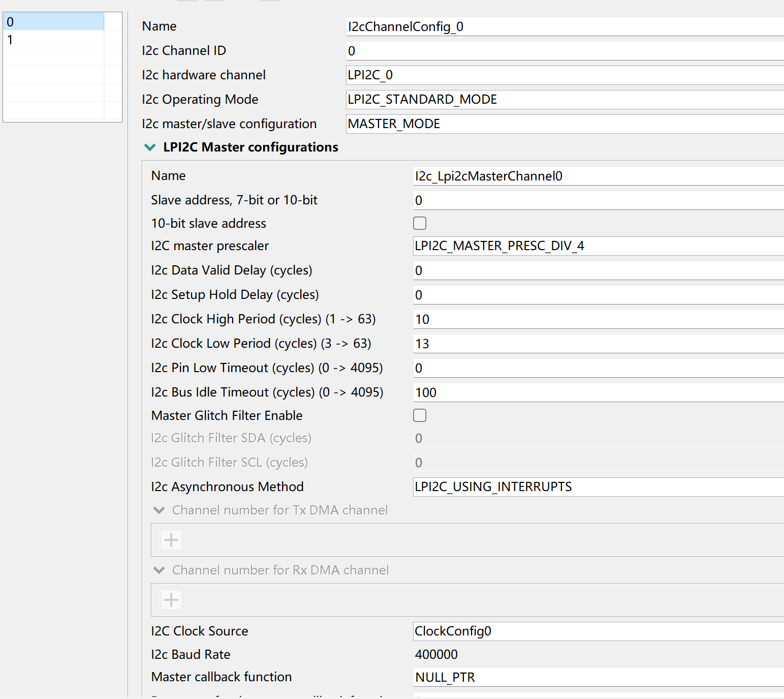Viewport: 784px width, 699px height.
Task: Select channel 1 in the channel list
Action: pos(53,40)
